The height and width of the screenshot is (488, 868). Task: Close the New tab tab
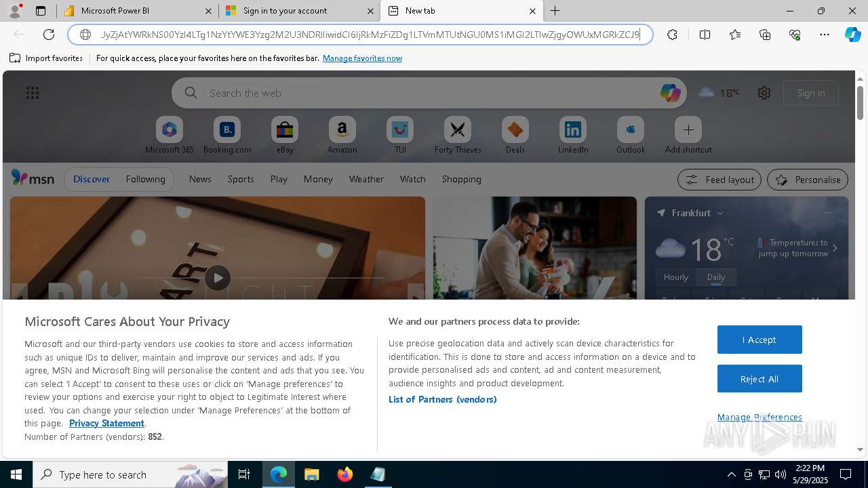click(532, 11)
